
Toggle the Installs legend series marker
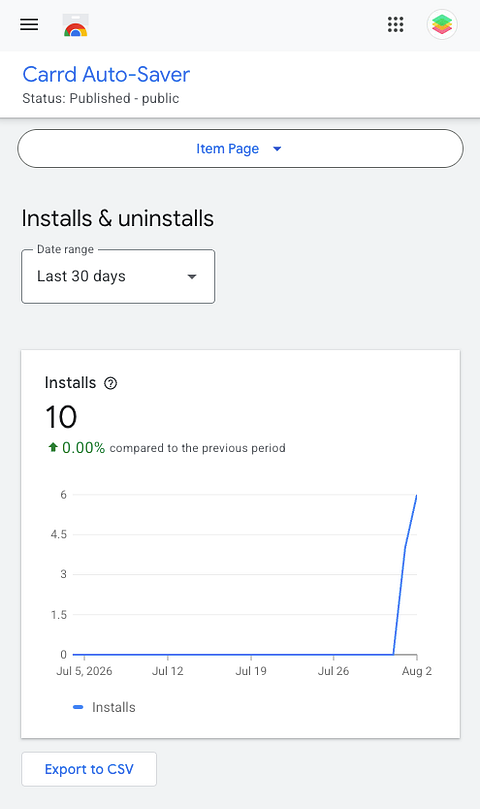pos(78,707)
